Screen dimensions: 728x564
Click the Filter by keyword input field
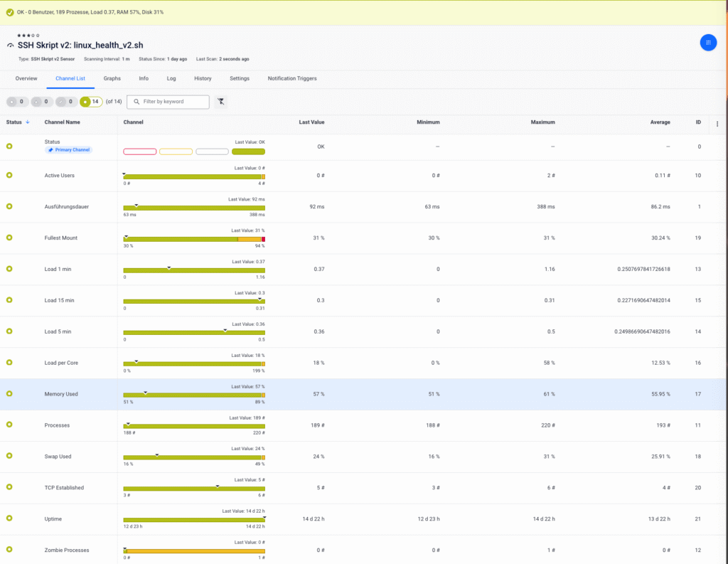pos(168,101)
